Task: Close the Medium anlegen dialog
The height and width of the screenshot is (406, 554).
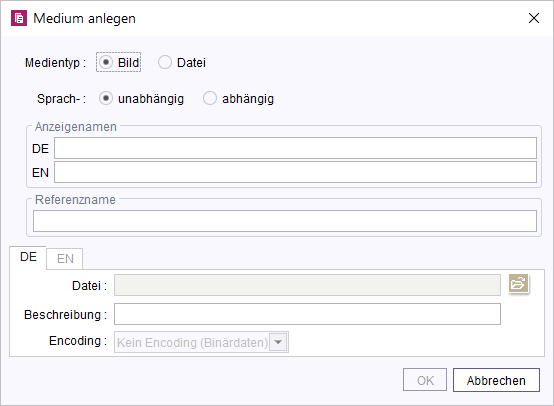Action: coord(534,18)
